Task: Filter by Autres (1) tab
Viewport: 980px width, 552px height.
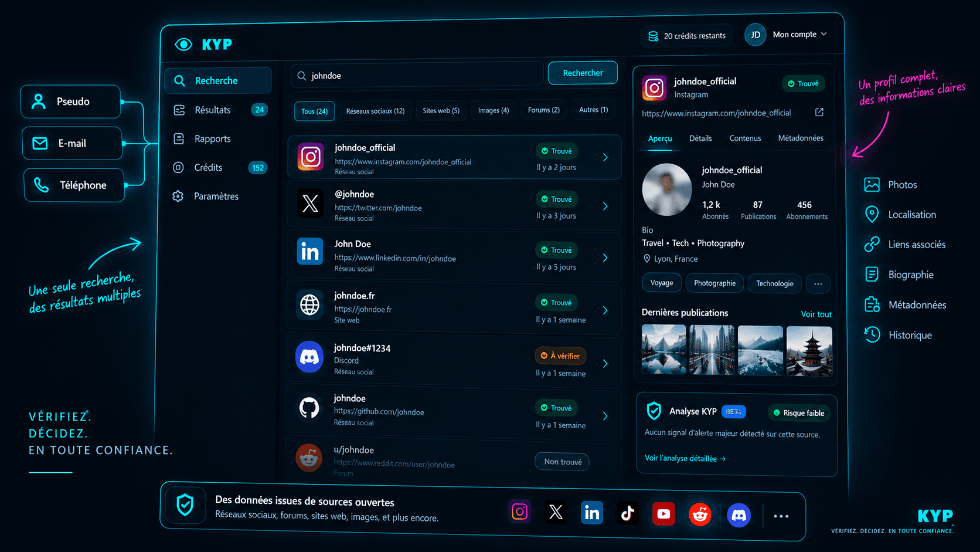Action: [593, 110]
